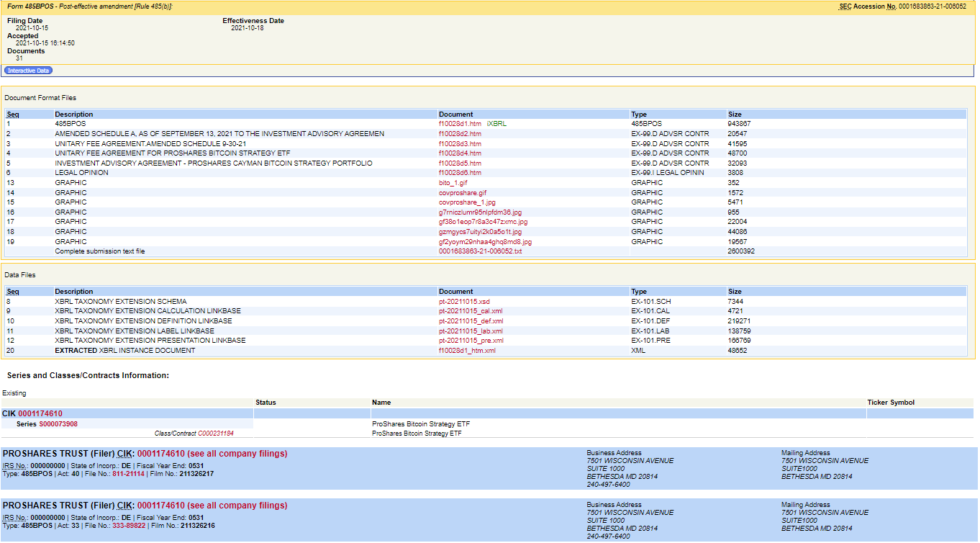Click CIK 0001174610 in Series section
The width and height of the screenshot is (980, 543).
[x=40, y=413]
